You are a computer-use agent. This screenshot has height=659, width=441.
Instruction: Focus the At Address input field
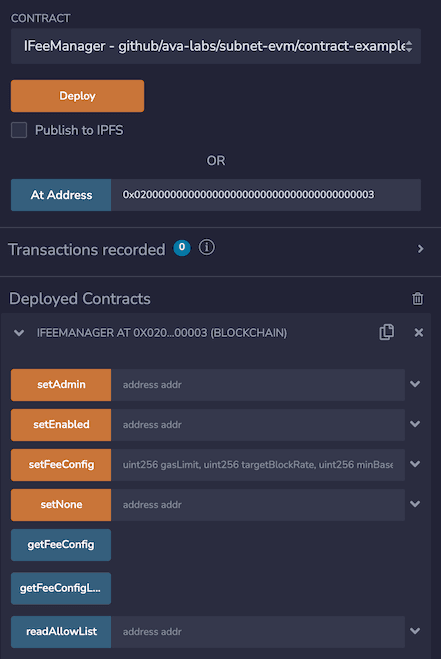(x=266, y=195)
